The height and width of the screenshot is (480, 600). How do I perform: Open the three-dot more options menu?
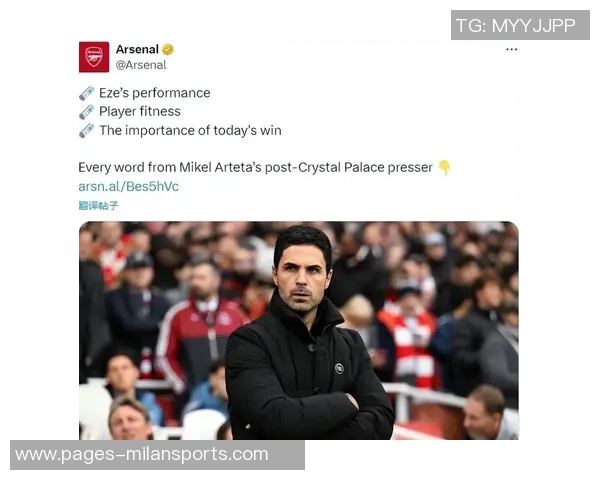point(511,49)
